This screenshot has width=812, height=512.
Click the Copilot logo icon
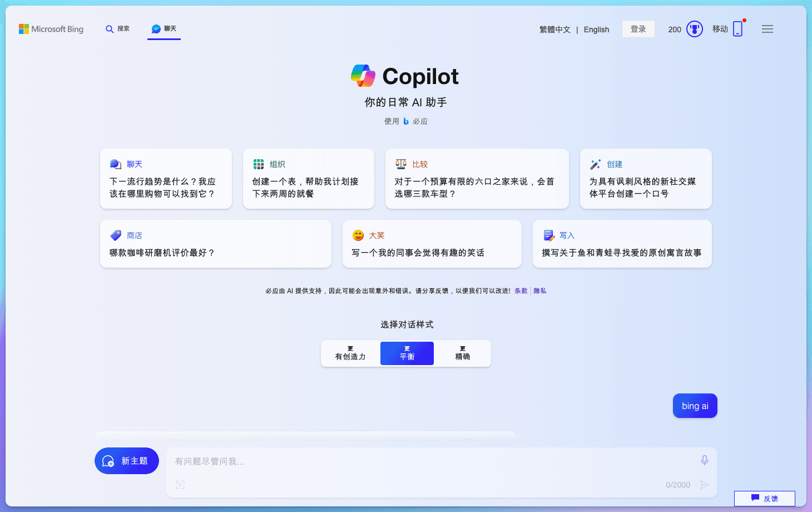(363, 76)
